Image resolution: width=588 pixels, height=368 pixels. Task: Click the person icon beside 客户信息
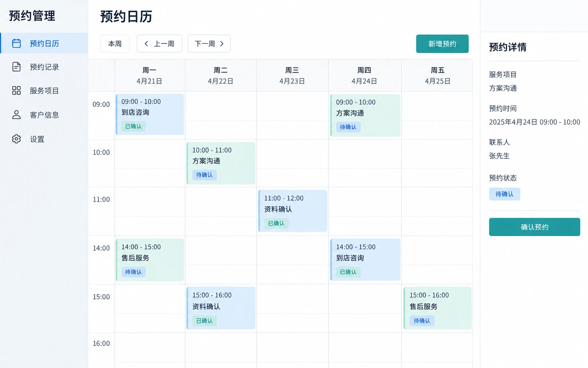pos(16,115)
